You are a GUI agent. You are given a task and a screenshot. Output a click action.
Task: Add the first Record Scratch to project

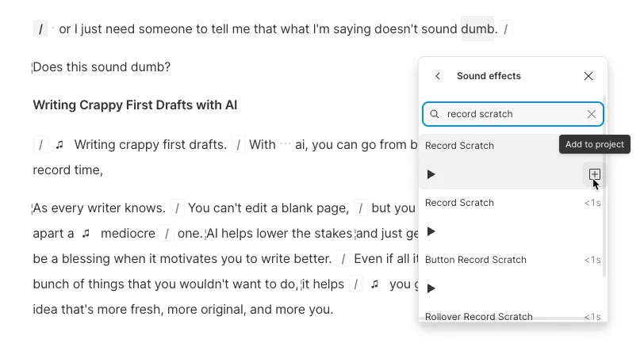point(594,174)
